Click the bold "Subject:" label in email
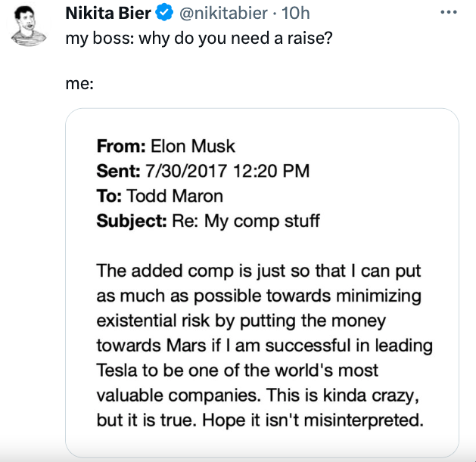The height and width of the screenshot is (462, 476). click(x=131, y=221)
